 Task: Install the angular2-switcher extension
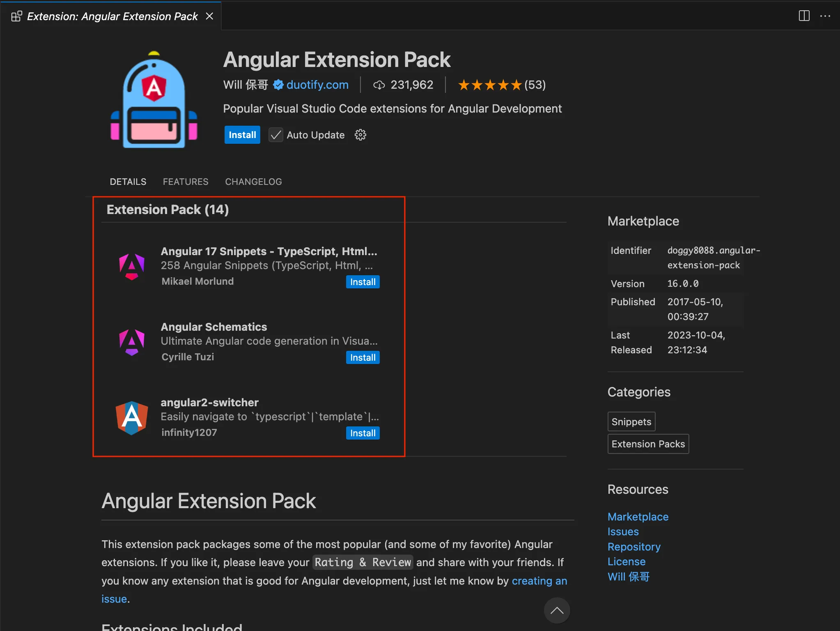[363, 433]
